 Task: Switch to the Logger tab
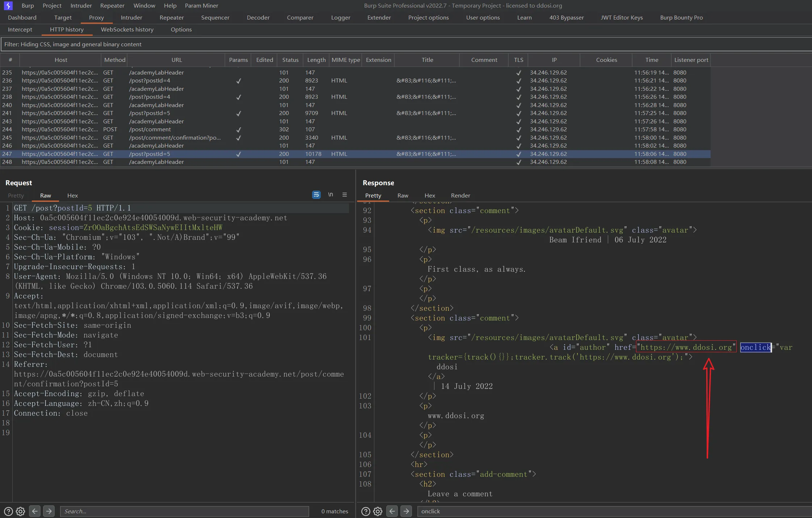pyautogui.click(x=341, y=17)
